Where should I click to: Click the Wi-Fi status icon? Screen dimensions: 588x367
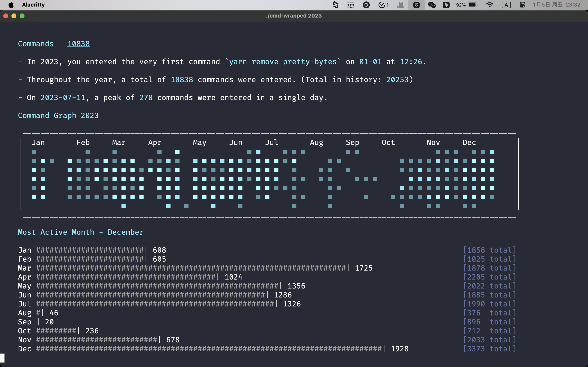coord(489,5)
